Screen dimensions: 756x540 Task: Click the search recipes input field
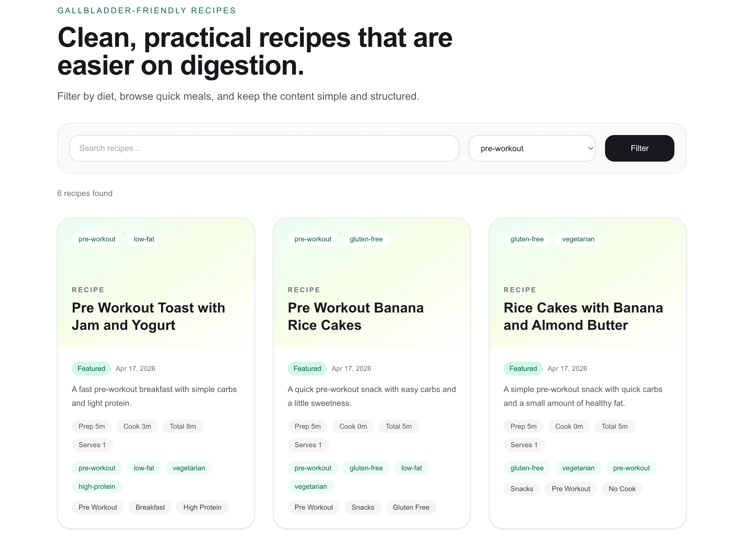tap(264, 148)
